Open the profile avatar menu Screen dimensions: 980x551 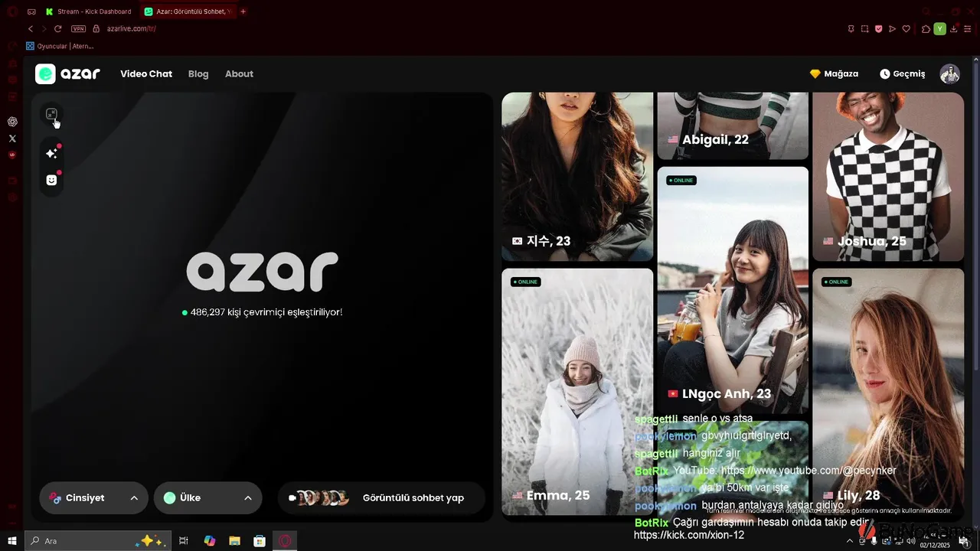[x=950, y=74]
